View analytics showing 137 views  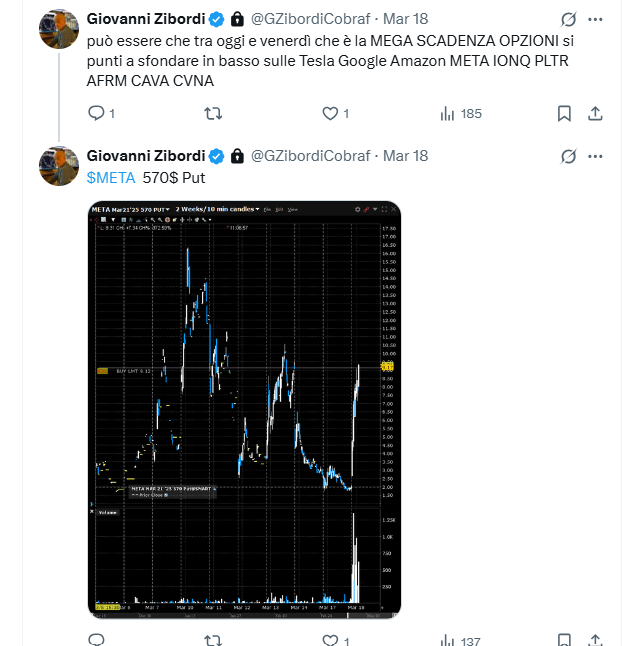coord(460,641)
